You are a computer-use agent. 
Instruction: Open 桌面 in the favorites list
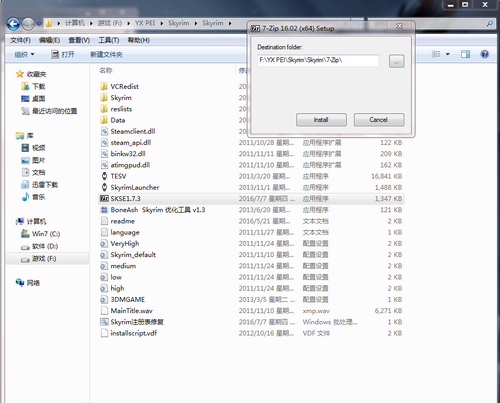(38, 99)
